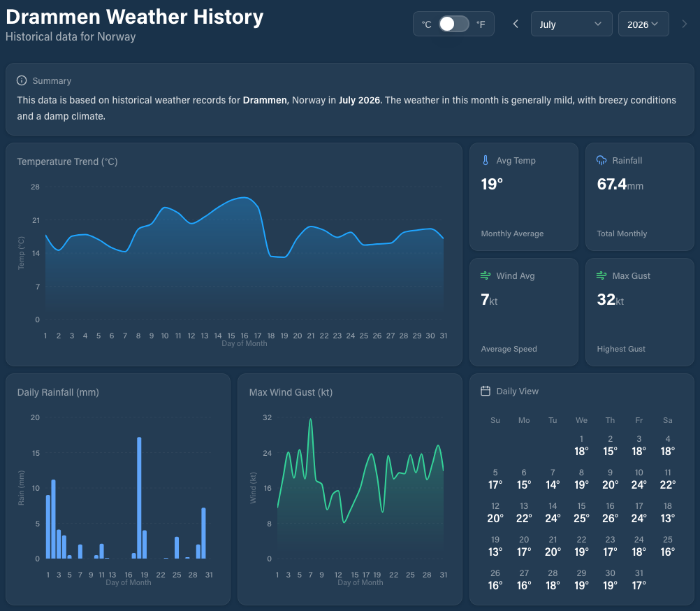
Task: Select July 17 in the Daily View calendar
Action: point(639,512)
